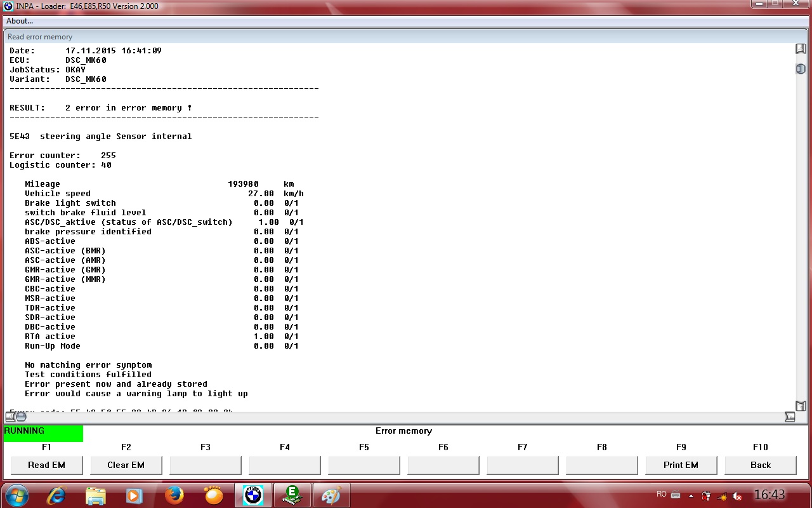
Task: Click the orange ball taskbar icon
Action: [x=214, y=495]
